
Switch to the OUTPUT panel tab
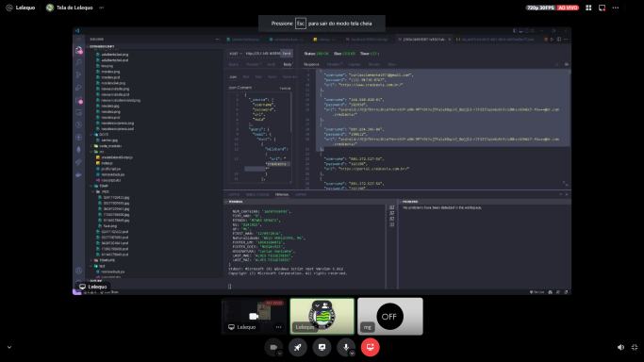(234, 194)
